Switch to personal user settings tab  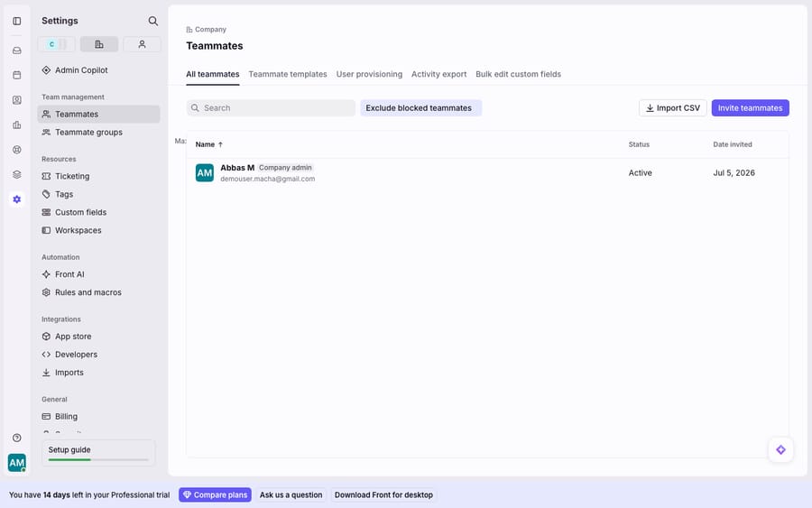tap(142, 44)
